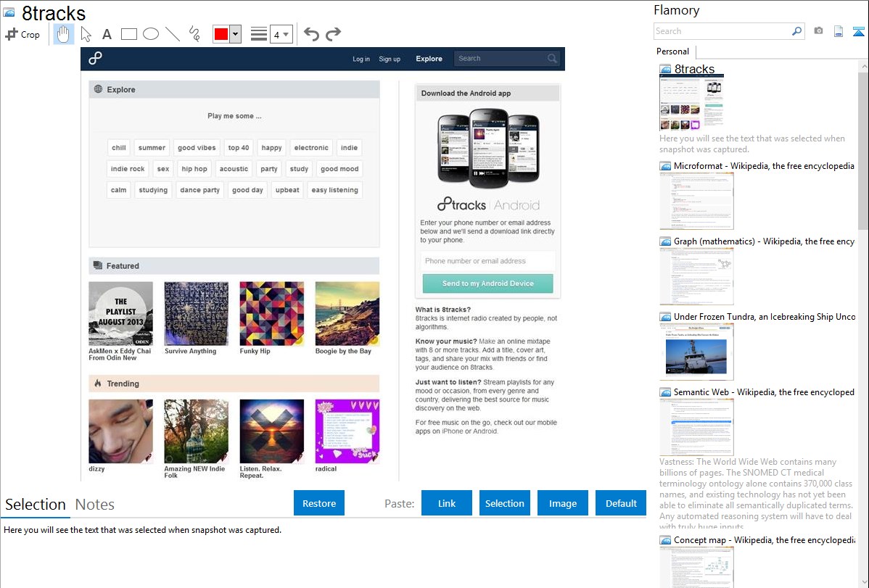Select the Selection tab
Viewport: 869px width, 588px height.
pyautogui.click(x=36, y=505)
